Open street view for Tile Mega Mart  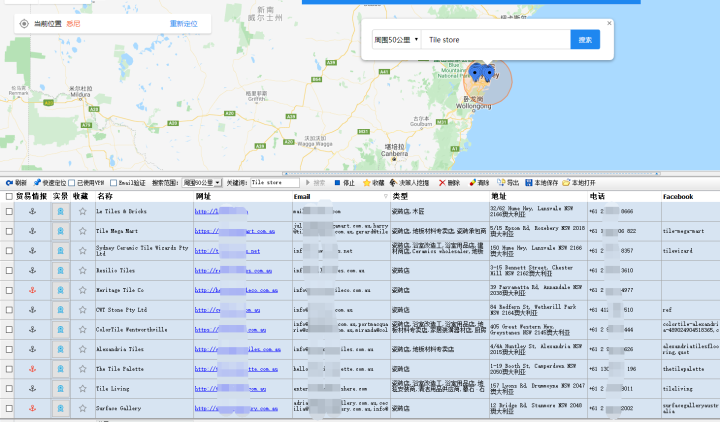[x=60, y=231]
